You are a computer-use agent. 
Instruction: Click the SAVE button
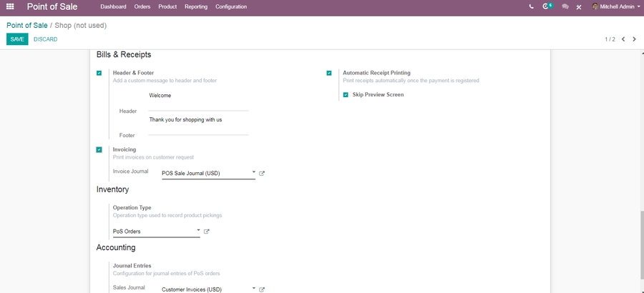coord(17,39)
